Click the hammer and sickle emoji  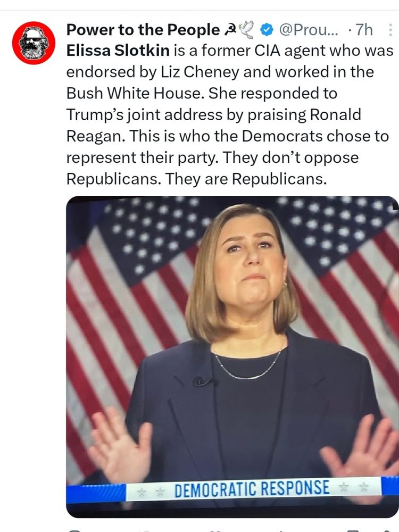coord(231,30)
